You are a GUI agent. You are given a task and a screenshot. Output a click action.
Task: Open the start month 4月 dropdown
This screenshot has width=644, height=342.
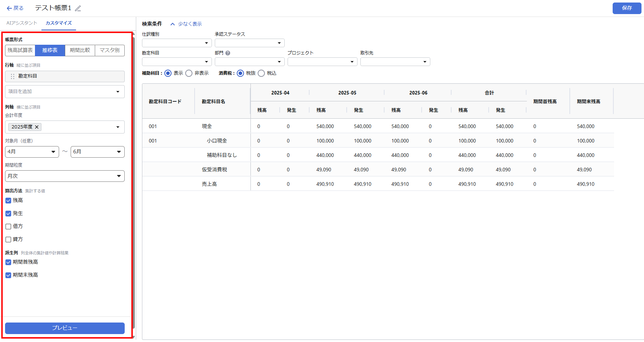[32, 152]
